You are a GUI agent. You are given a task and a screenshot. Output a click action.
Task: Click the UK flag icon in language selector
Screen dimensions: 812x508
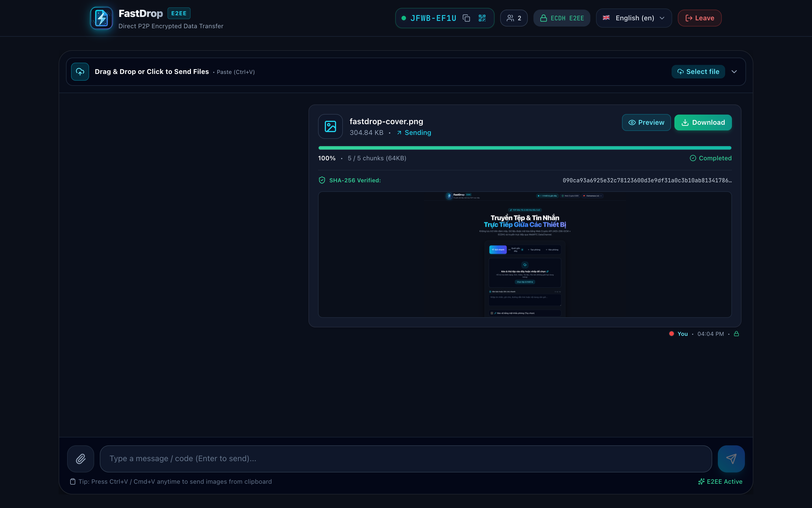tap(606, 18)
